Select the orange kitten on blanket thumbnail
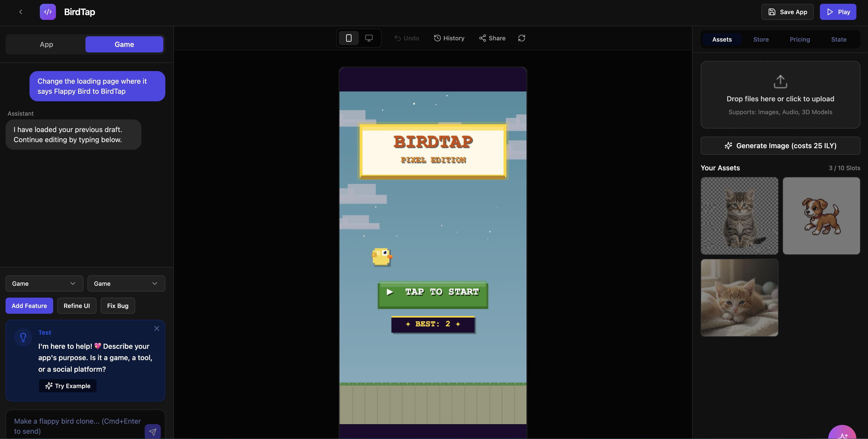This screenshot has height=439, width=868. 740,297
